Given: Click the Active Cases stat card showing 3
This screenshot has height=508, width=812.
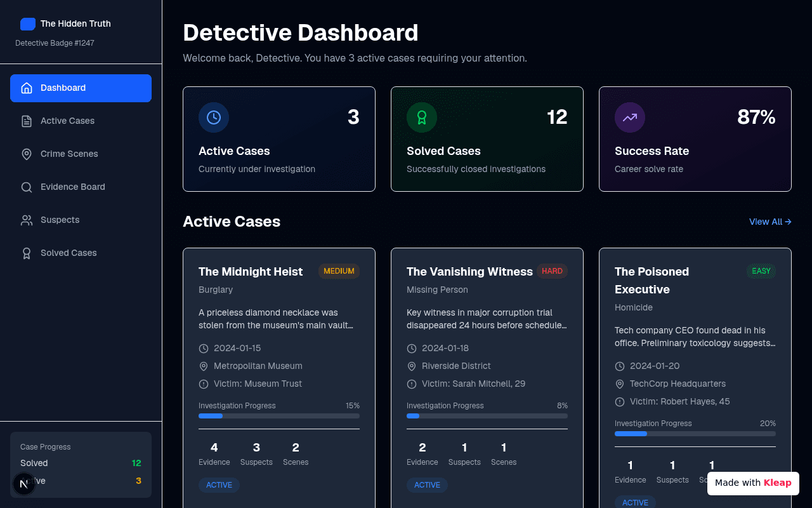Looking at the screenshot, I should [x=279, y=139].
